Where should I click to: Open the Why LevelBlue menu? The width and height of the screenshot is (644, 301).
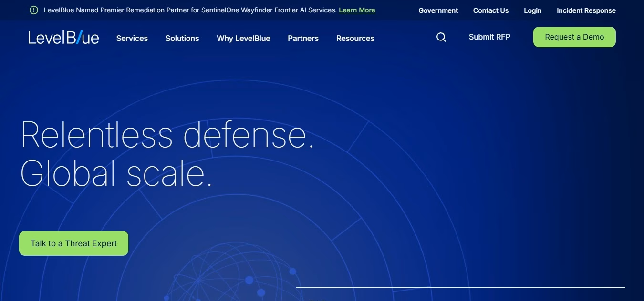coord(243,38)
